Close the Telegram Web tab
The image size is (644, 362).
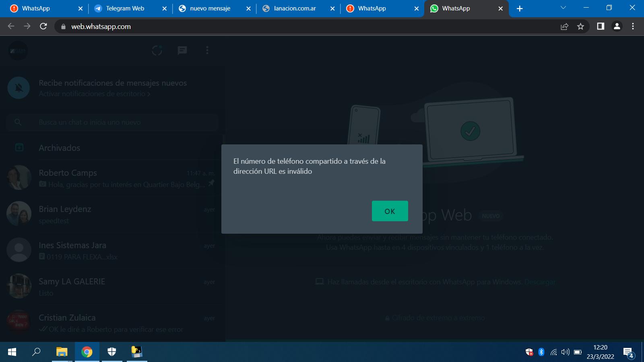click(164, 8)
